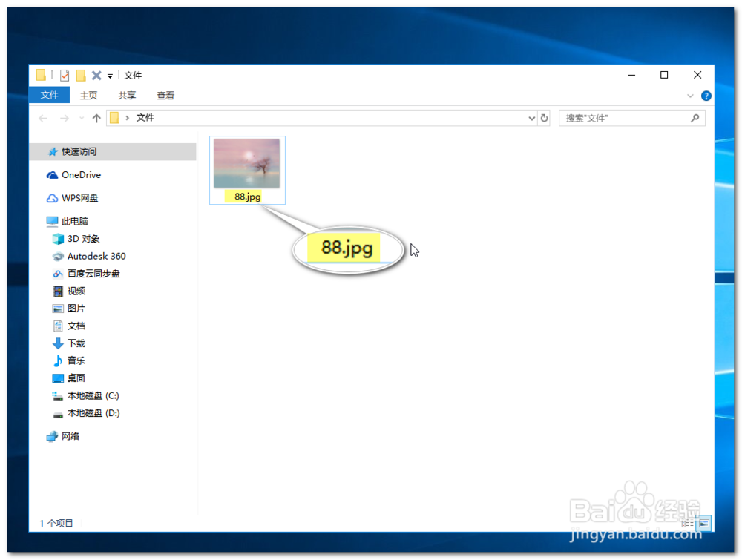Open Help via the question mark icon
742x560 pixels.
point(706,96)
